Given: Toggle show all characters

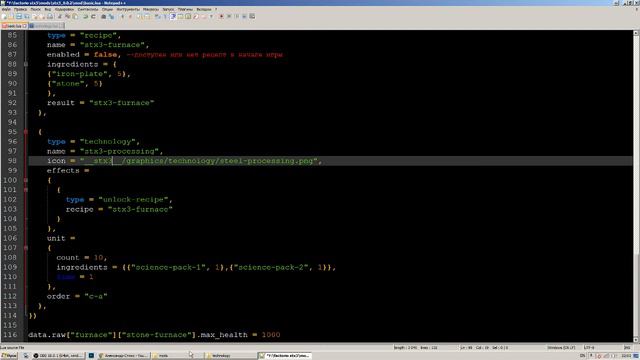Looking at the screenshot, I should point(165,16).
